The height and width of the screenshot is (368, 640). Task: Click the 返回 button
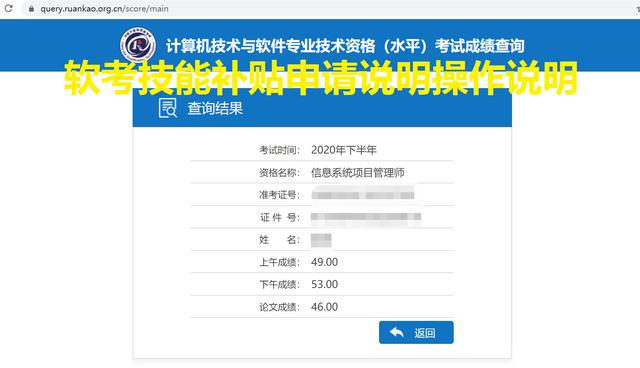(416, 333)
